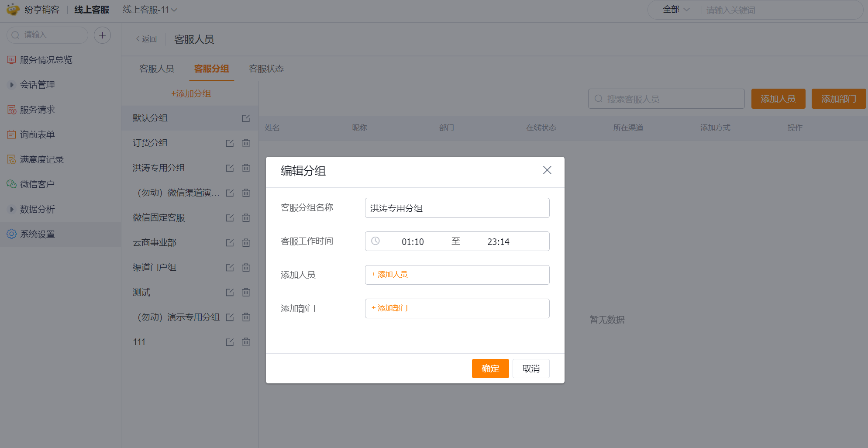Click the 确定 button
This screenshot has height=448, width=868.
coord(490,369)
